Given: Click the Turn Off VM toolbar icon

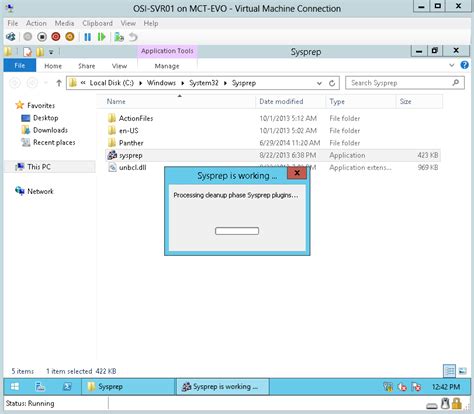Looking at the screenshot, I should pyautogui.click(x=42, y=37).
